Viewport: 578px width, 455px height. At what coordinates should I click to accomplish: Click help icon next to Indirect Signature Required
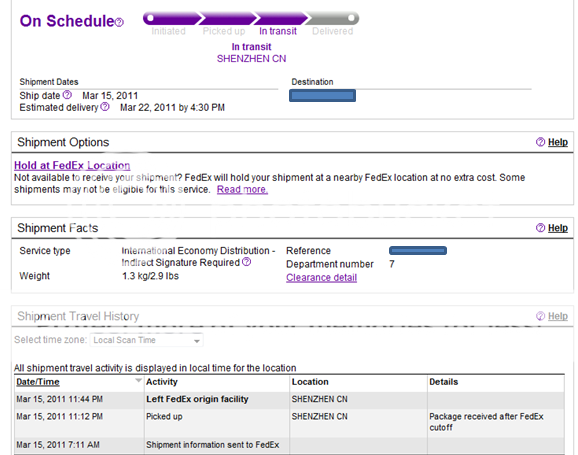247,262
